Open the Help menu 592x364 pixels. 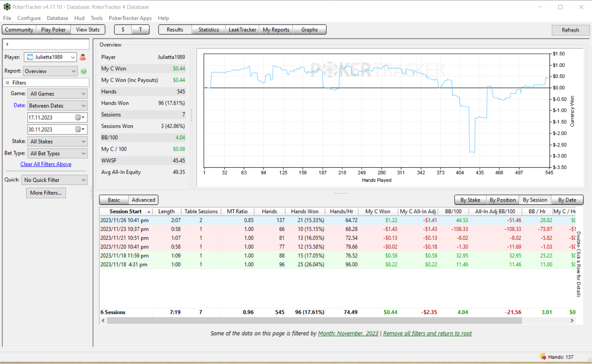pyautogui.click(x=163, y=18)
